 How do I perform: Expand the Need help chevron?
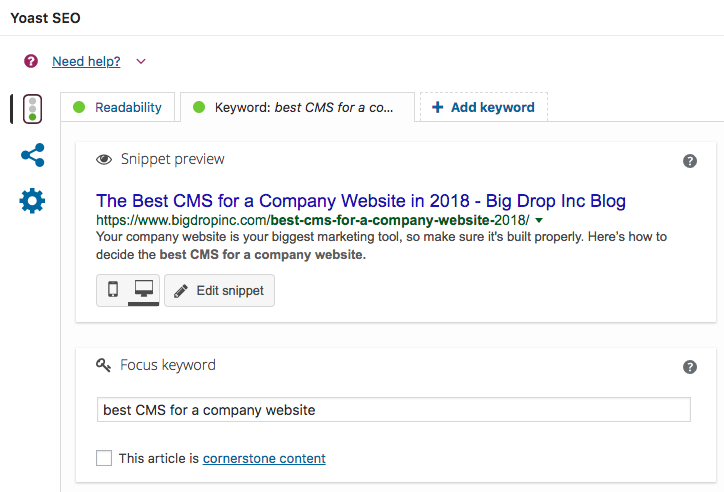pyautogui.click(x=141, y=61)
